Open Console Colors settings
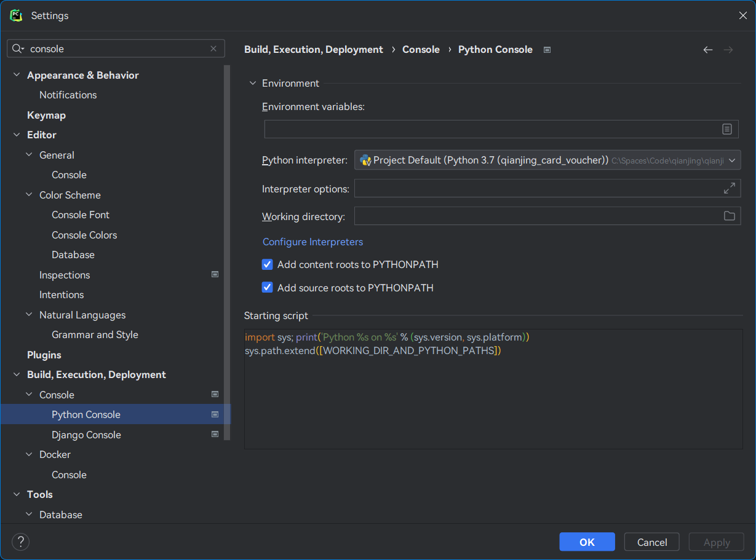Image resolution: width=756 pixels, height=560 pixels. coord(84,235)
